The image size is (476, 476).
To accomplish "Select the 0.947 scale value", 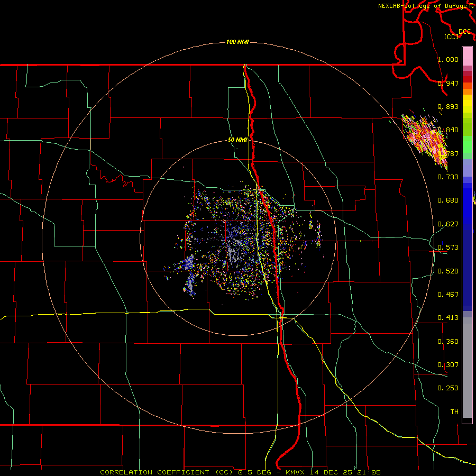I will [x=448, y=83].
